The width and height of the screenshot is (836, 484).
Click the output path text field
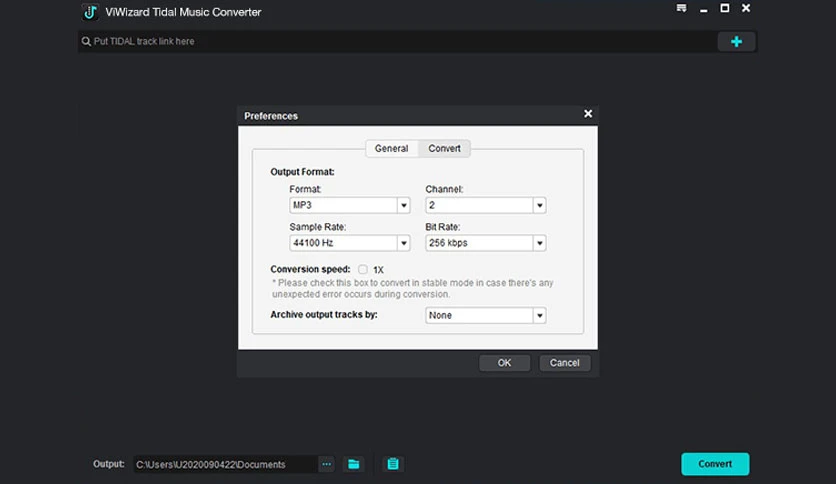click(225, 464)
